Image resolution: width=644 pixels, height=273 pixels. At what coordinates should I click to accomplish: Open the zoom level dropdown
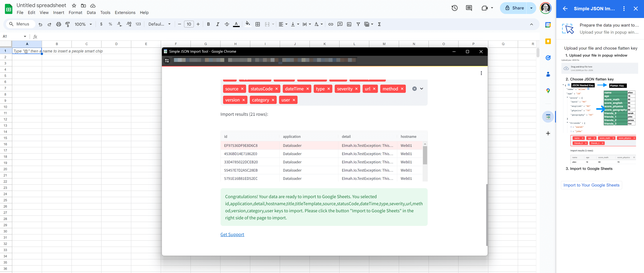[83, 24]
